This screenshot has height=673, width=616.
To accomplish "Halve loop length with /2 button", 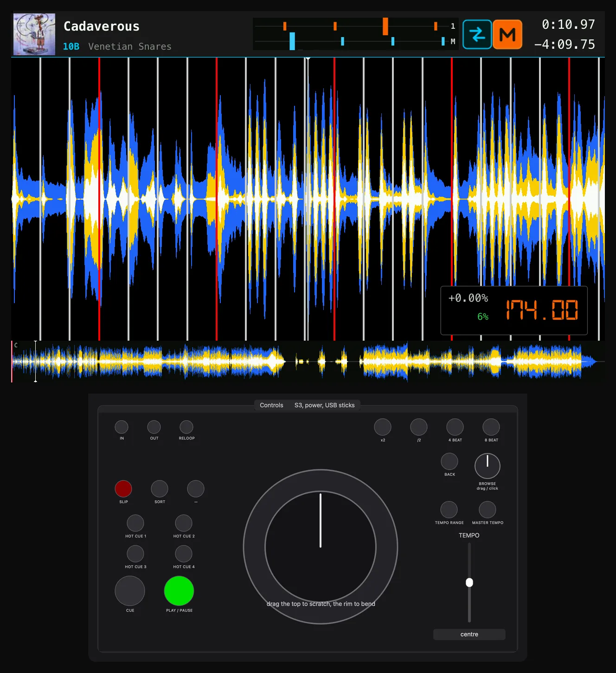I will 419,427.
